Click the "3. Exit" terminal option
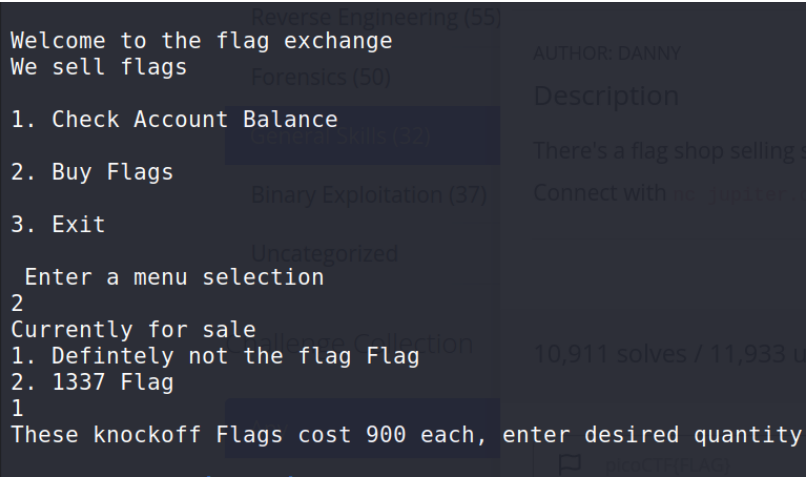Screen dimensions: 809x481 (x=58, y=223)
